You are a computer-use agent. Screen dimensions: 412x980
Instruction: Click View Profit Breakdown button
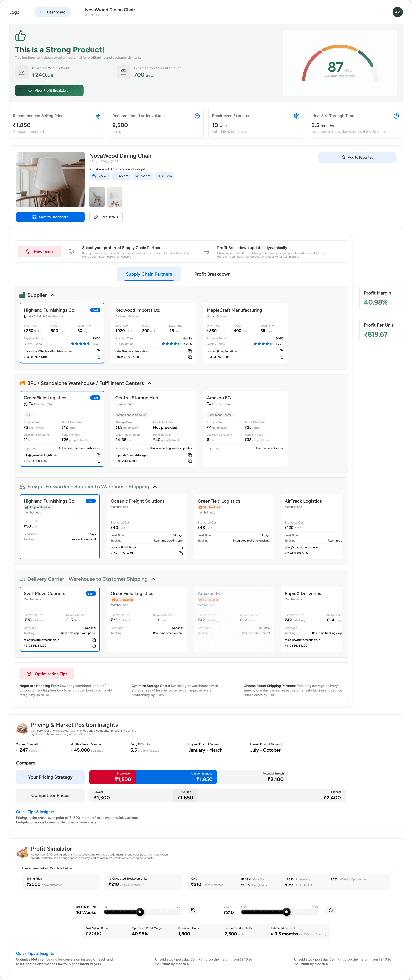49,91
